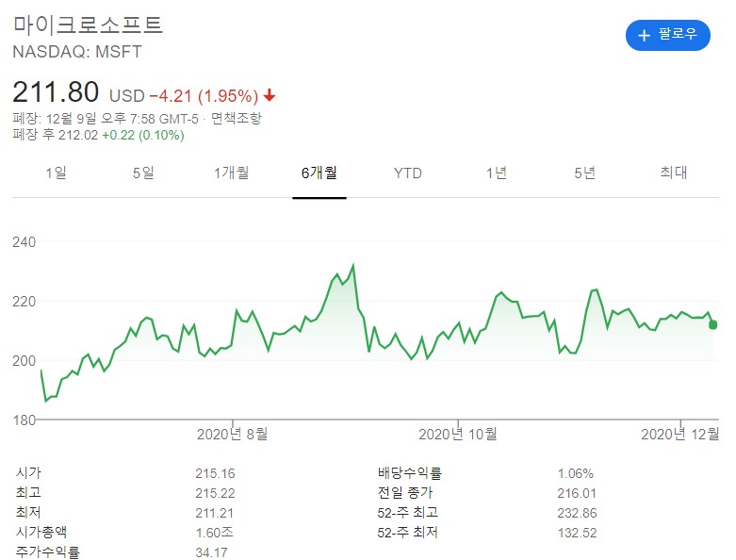Click the 시가총액 value 1.60조
736x560 pixels.
point(214,533)
